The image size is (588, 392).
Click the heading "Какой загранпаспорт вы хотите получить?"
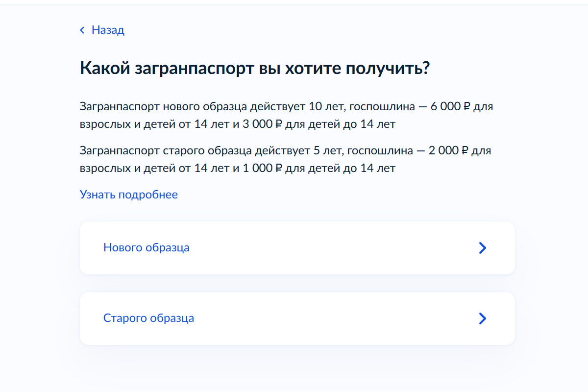pyautogui.click(x=255, y=68)
